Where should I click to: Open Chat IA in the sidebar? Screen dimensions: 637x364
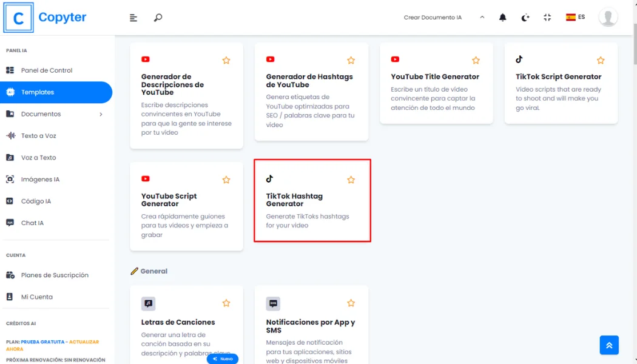point(32,223)
